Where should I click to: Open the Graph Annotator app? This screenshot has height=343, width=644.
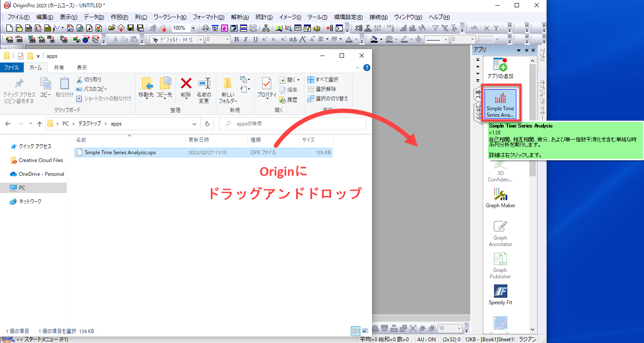(x=500, y=234)
